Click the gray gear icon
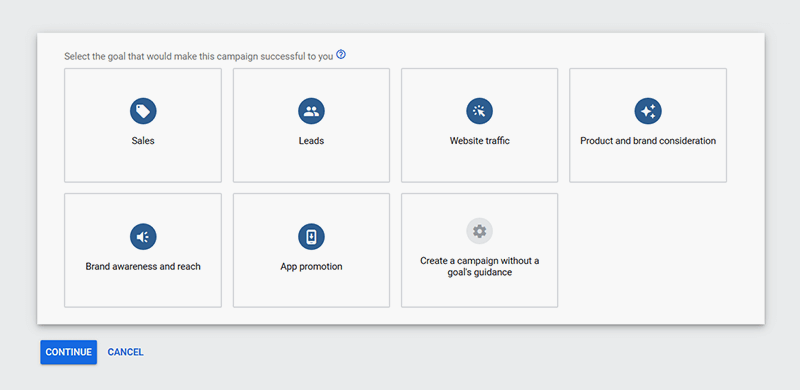 click(480, 231)
